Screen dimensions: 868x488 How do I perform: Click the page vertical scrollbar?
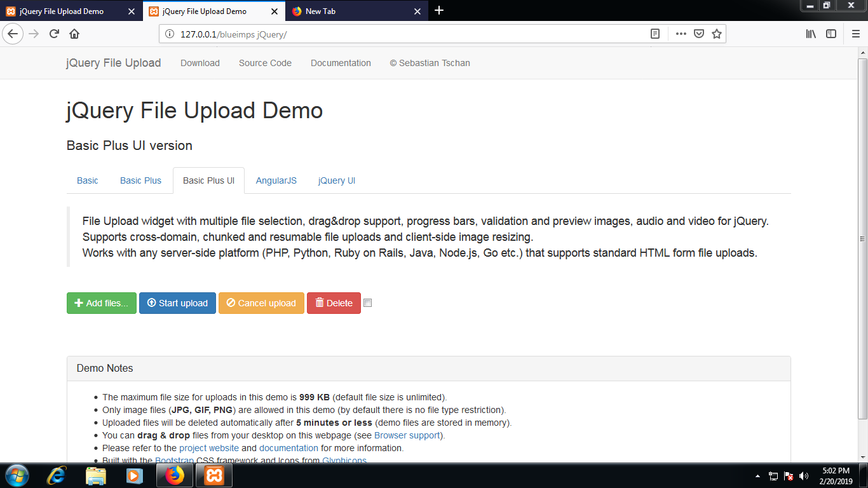pyautogui.click(x=862, y=238)
